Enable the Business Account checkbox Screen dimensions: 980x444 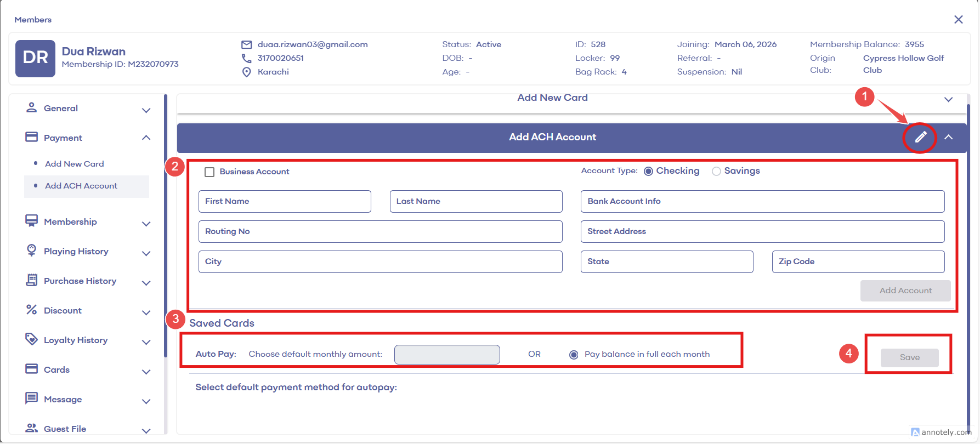(x=209, y=172)
